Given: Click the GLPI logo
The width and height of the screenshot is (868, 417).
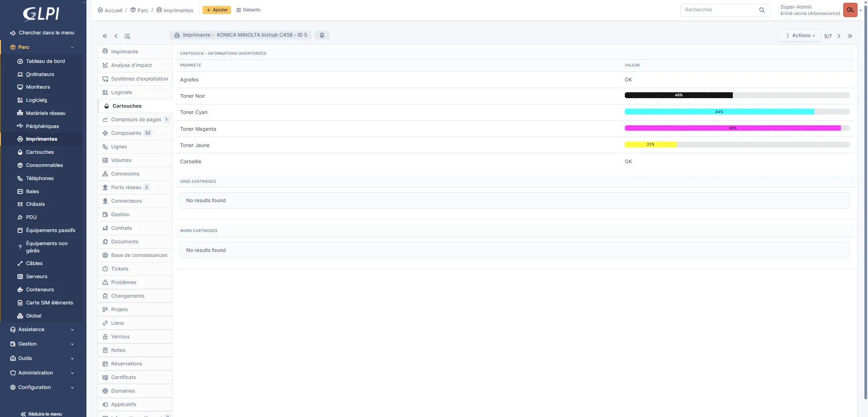Looking at the screenshot, I should click(x=42, y=14).
